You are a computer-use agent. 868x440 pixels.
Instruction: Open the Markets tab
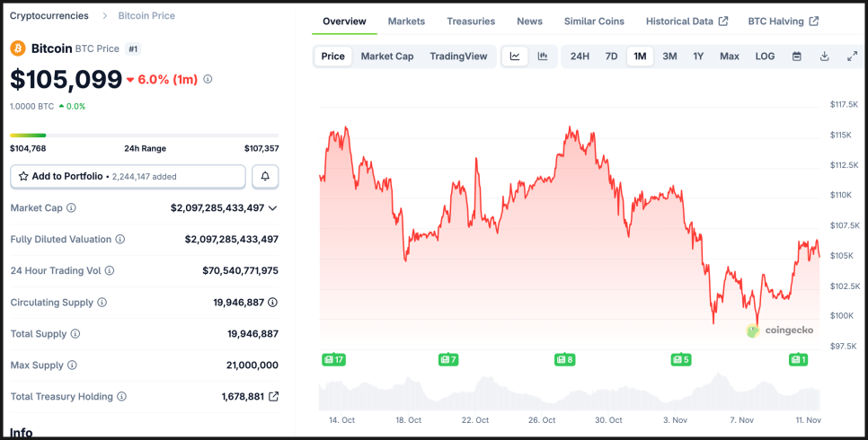406,22
